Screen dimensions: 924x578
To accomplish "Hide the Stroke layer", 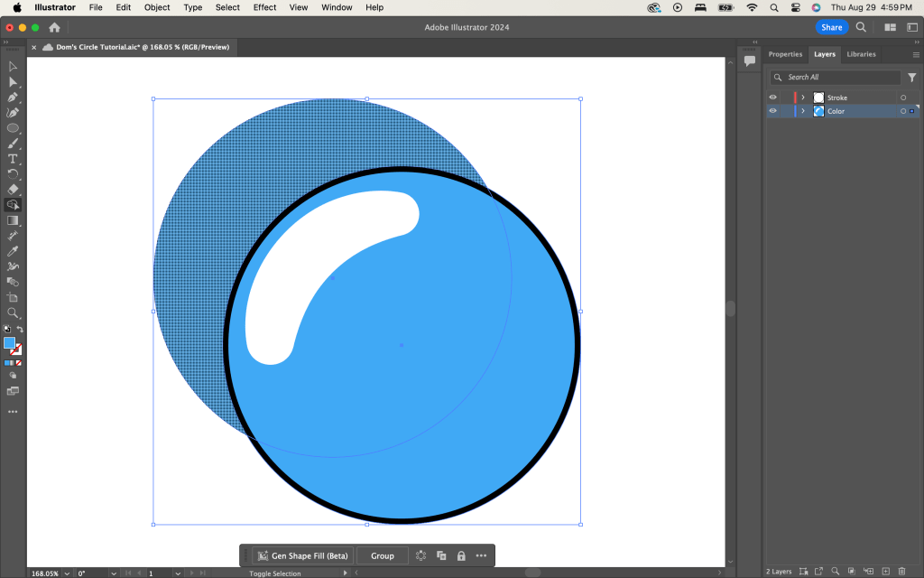I will point(772,98).
